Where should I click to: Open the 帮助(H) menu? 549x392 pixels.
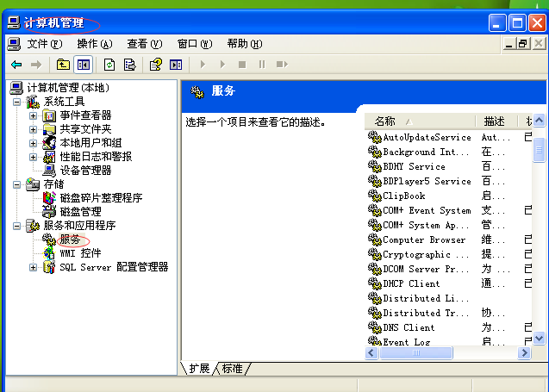click(x=245, y=44)
